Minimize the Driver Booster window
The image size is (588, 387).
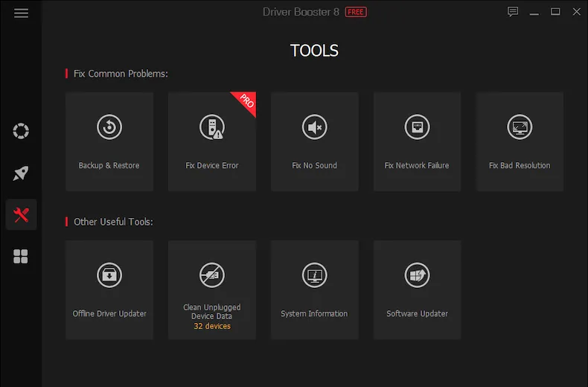click(534, 13)
